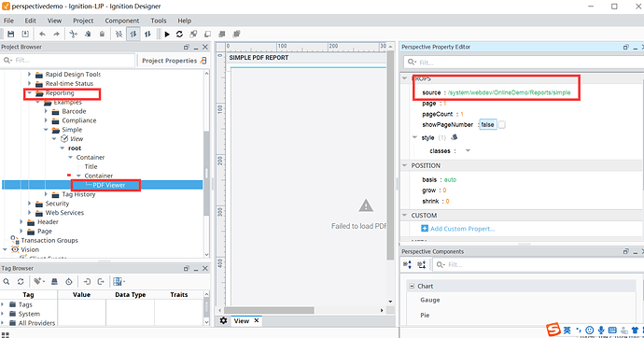This screenshot has height=338, width=644.
Task: Click the UDT definitions icon in Tag Browser
Action: coord(54,282)
